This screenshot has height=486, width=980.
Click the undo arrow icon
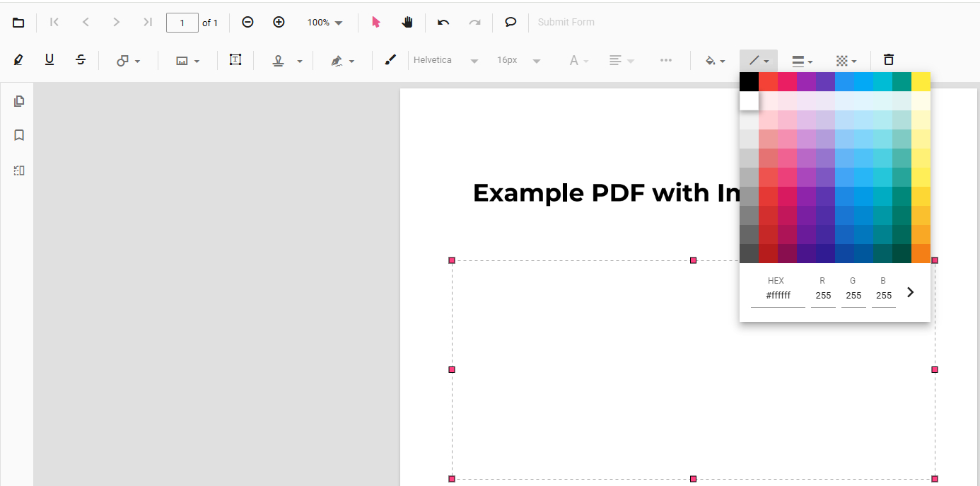coord(443,23)
